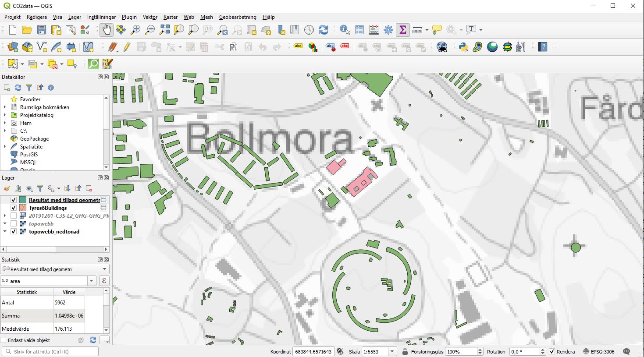
Task: Click the Refresh map icon
Action: pyautogui.click(x=324, y=30)
